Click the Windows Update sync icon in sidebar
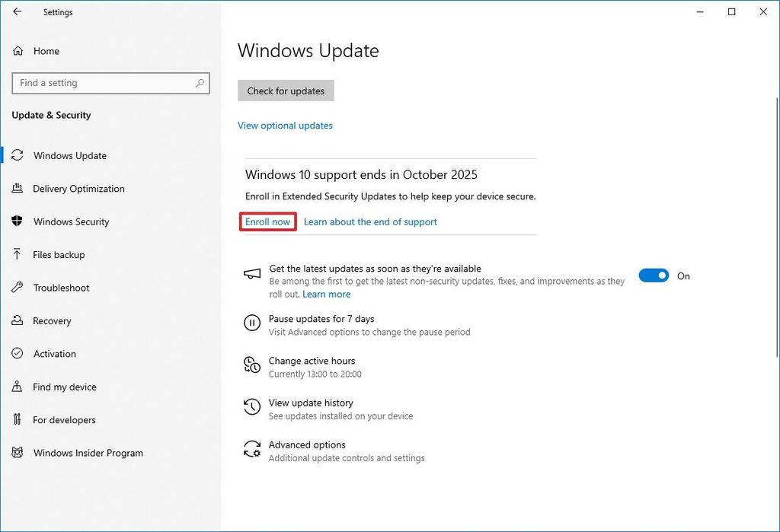The width and height of the screenshot is (780, 532). point(18,155)
